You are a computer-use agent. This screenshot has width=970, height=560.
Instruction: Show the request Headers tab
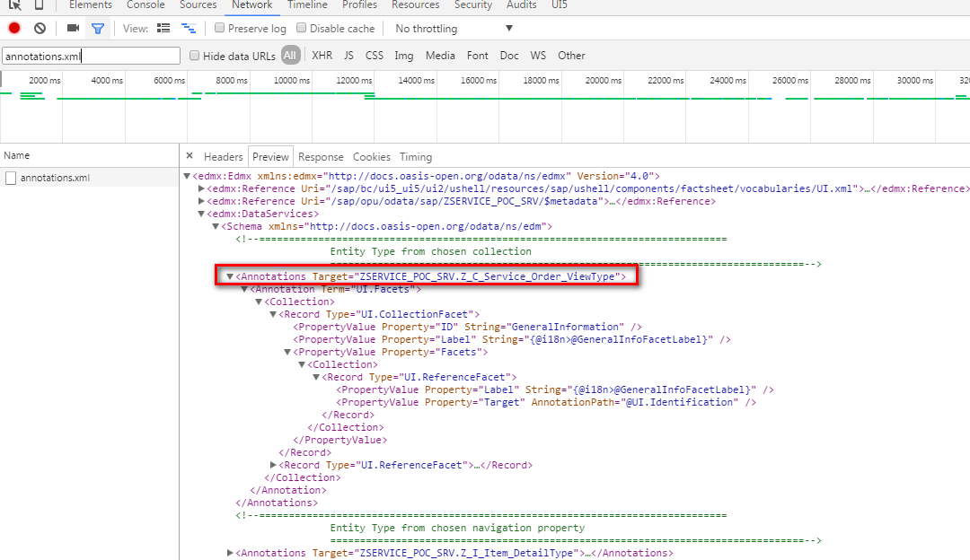pyautogui.click(x=224, y=157)
